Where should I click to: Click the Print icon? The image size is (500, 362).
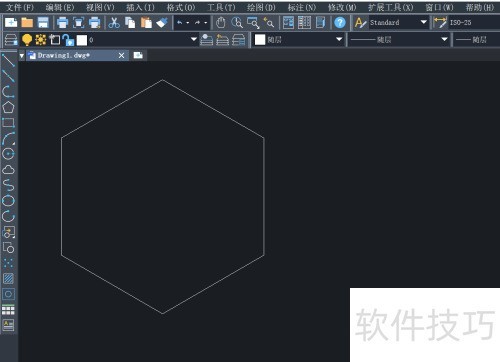point(62,23)
